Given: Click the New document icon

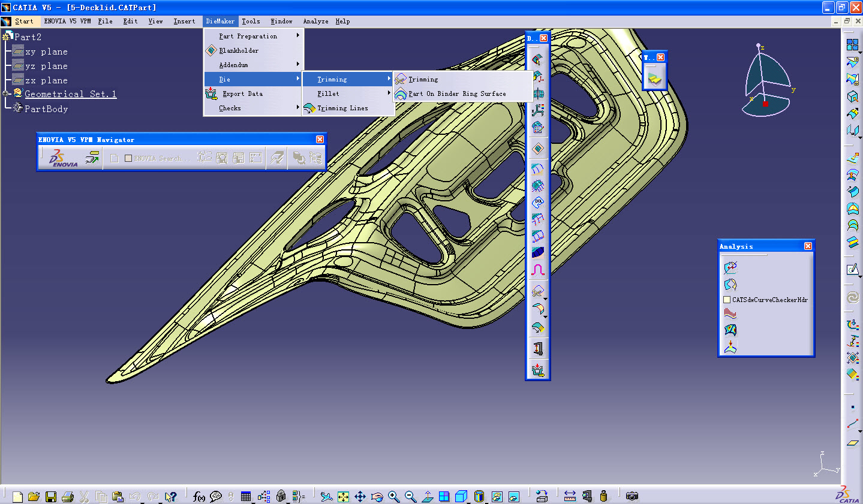Looking at the screenshot, I should pyautogui.click(x=17, y=496).
